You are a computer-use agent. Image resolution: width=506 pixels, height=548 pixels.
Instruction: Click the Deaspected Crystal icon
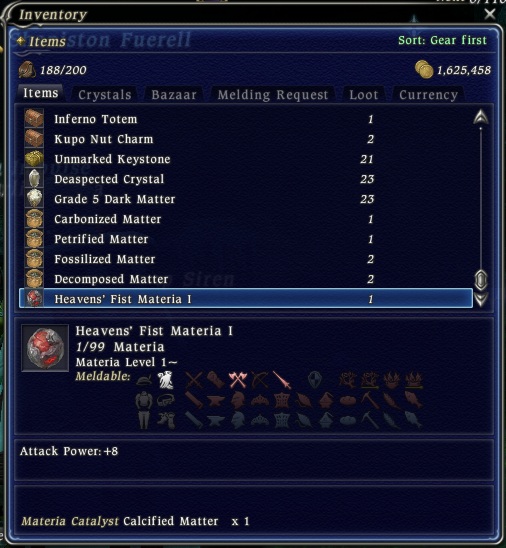coord(34,179)
